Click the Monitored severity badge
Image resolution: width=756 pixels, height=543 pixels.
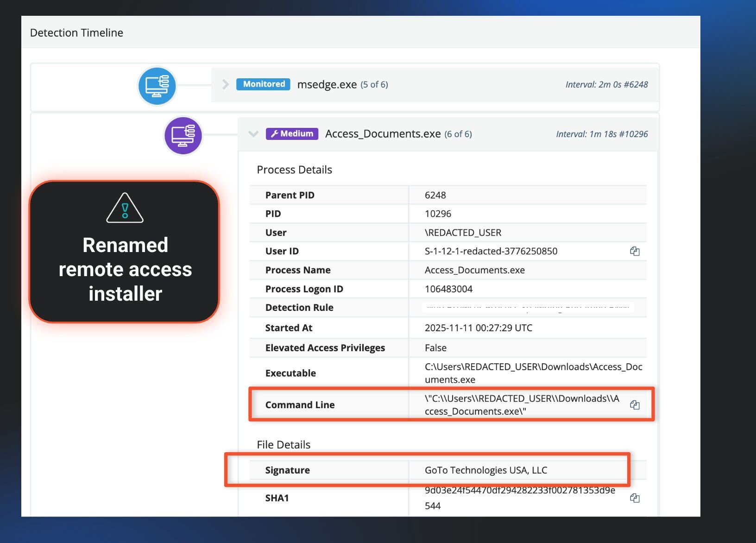click(x=264, y=84)
